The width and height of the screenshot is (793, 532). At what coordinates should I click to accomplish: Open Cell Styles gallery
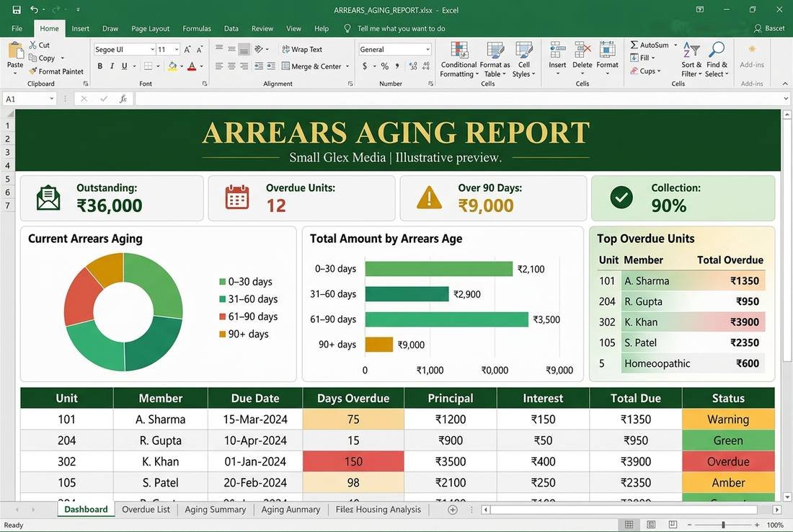(x=524, y=60)
